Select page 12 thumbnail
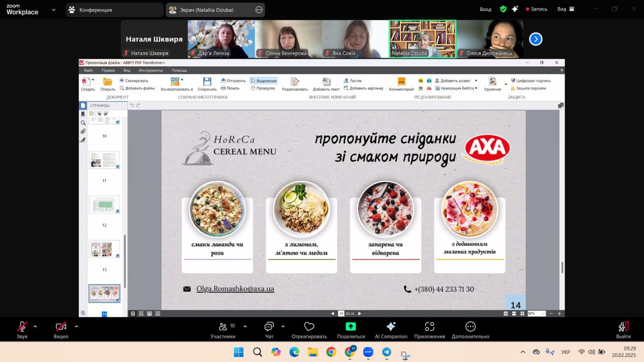644x362 pixels. (x=105, y=205)
